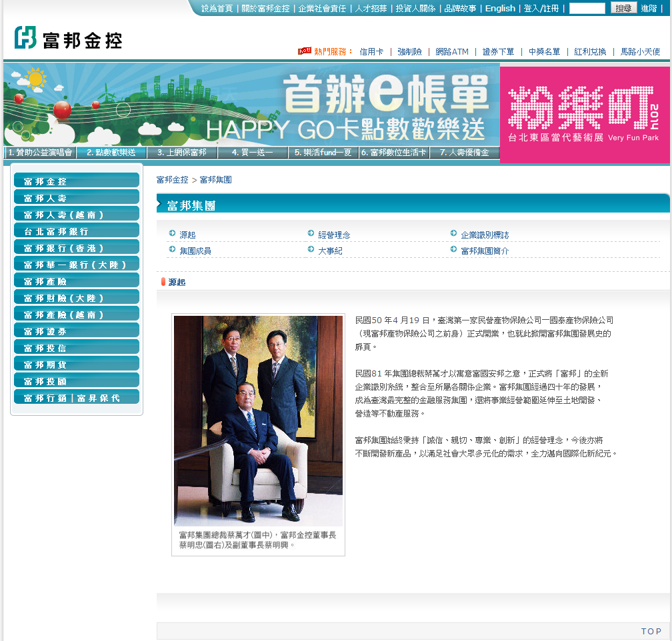Select banner tab 2. 點數歡樂送
The image size is (672, 641).
(111, 153)
